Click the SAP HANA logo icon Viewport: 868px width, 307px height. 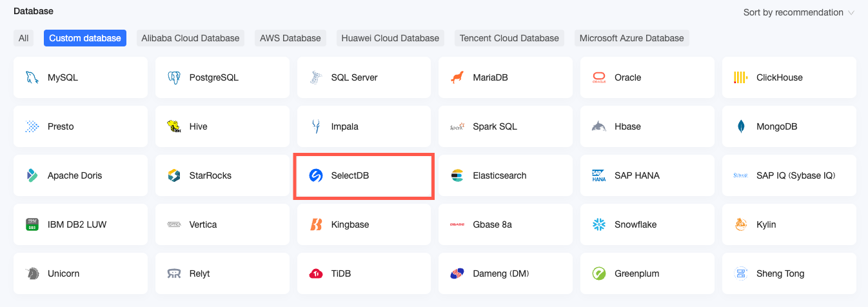[x=598, y=175]
